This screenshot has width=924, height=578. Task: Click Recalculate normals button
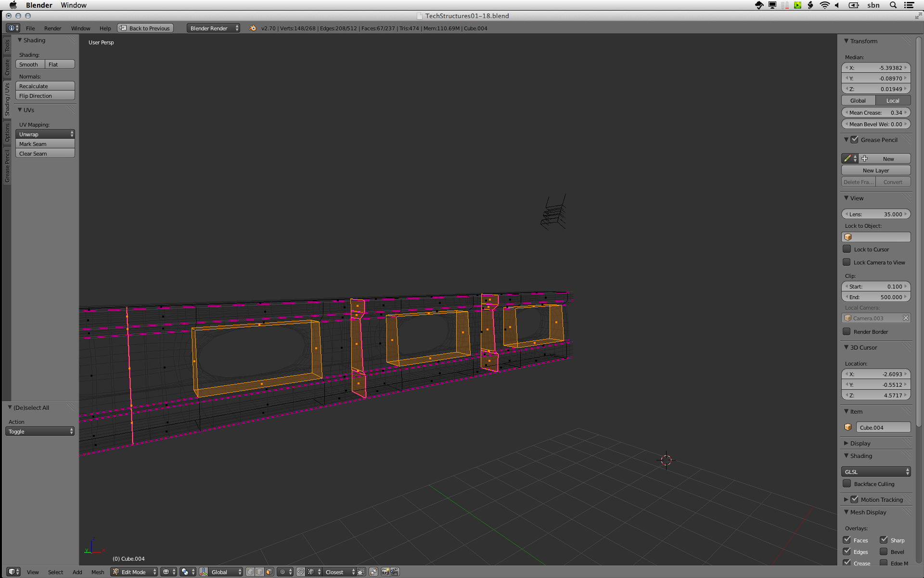point(45,86)
